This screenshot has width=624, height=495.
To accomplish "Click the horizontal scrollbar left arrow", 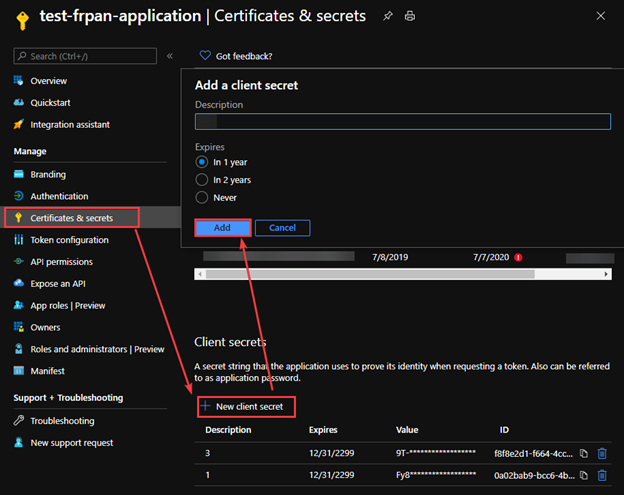I will point(200,274).
